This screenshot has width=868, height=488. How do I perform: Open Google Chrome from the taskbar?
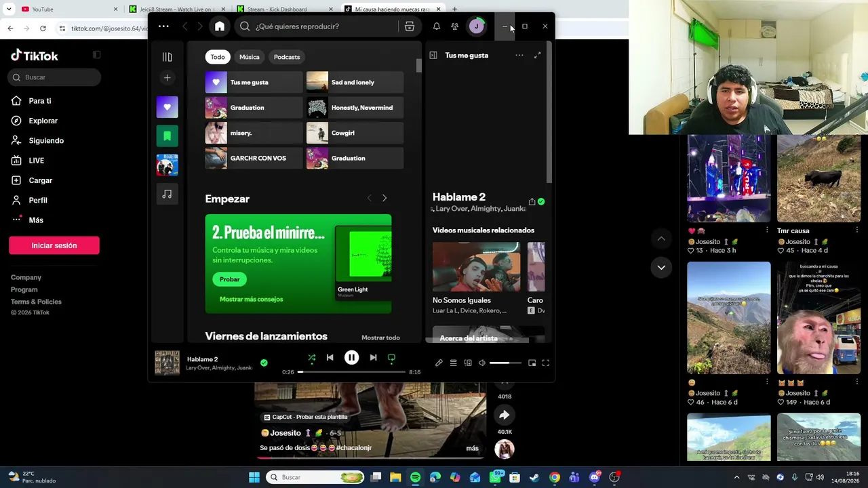pos(555,477)
